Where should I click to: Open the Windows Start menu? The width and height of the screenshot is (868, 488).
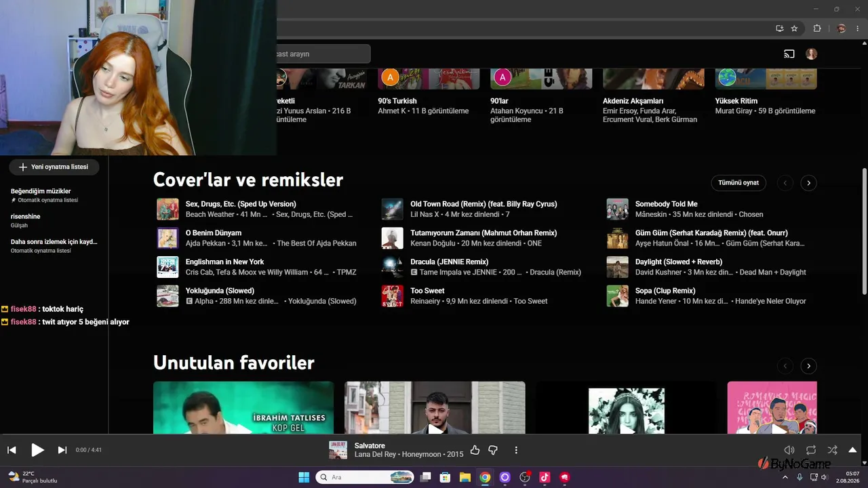tap(304, 477)
